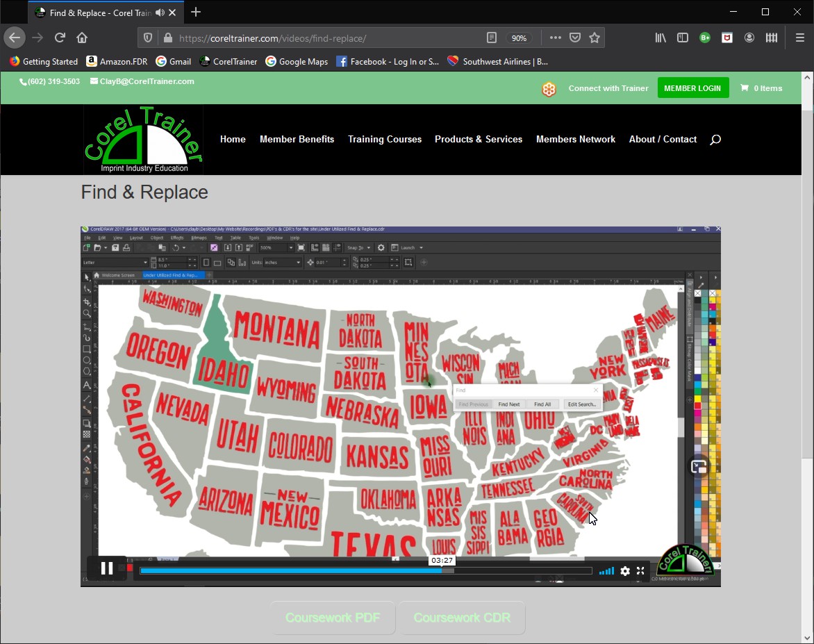The image size is (814, 644).
Task: Open the Members Network menu
Action: tap(576, 139)
